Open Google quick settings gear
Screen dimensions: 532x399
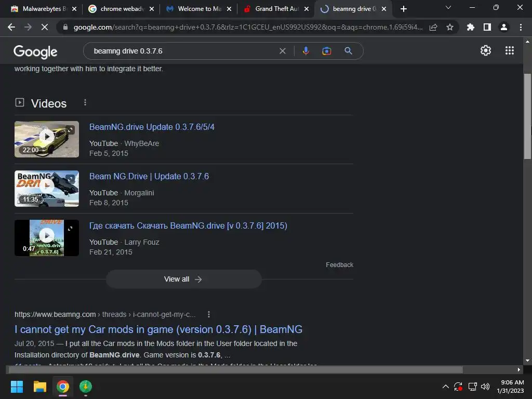pyautogui.click(x=486, y=50)
